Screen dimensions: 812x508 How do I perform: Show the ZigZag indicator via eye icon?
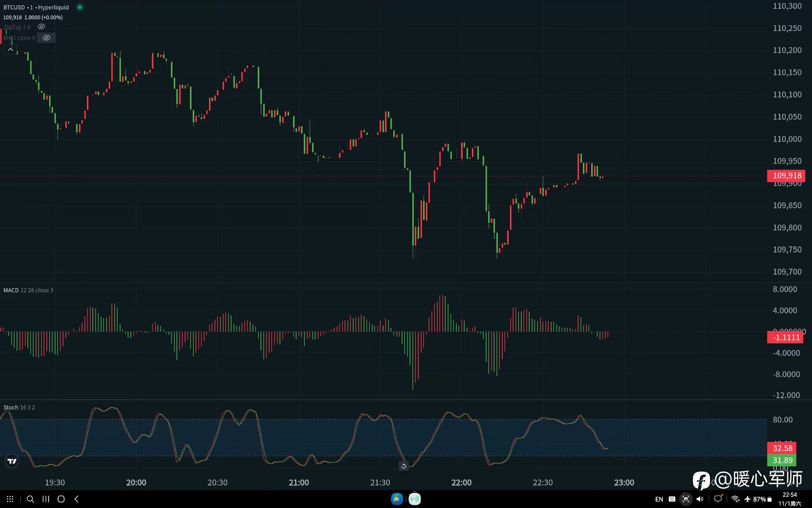(x=41, y=27)
